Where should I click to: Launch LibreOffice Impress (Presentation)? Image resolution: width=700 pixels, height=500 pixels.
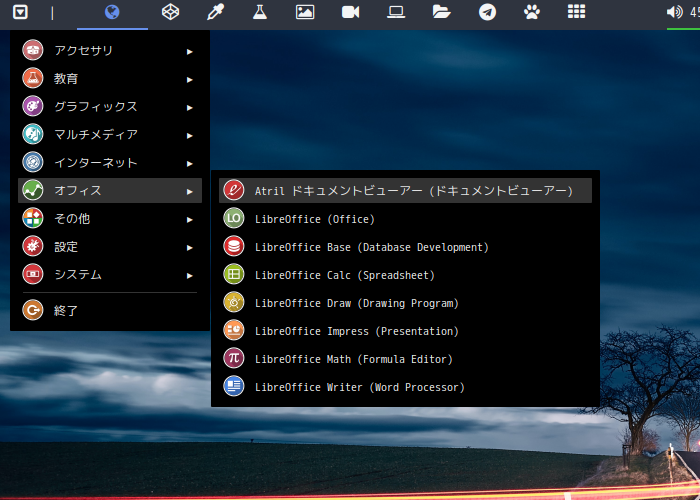pyautogui.click(x=405, y=330)
